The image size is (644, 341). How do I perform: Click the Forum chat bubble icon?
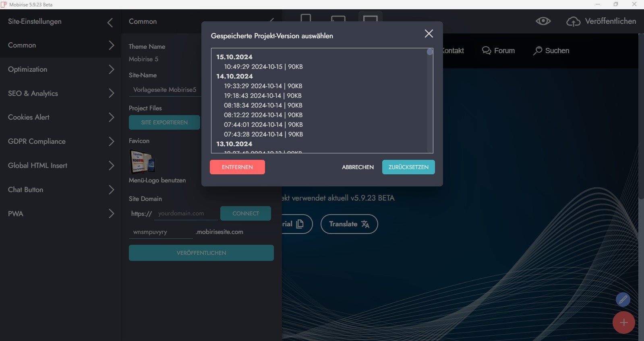(487, 51)
